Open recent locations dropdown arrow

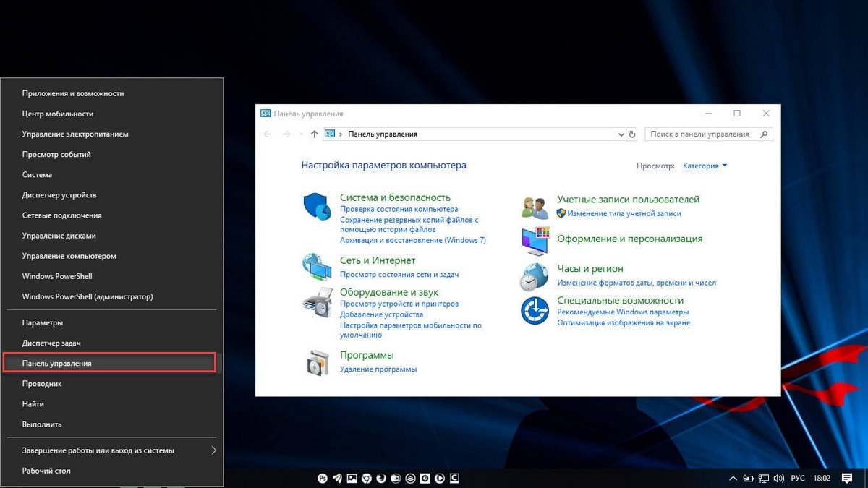[x=301, y=134]
